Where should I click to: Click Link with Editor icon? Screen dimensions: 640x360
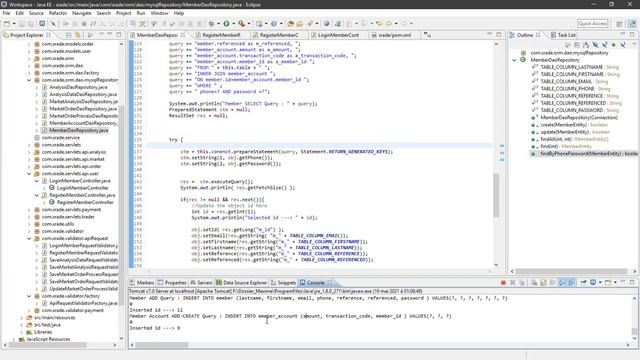coord(77,35)
